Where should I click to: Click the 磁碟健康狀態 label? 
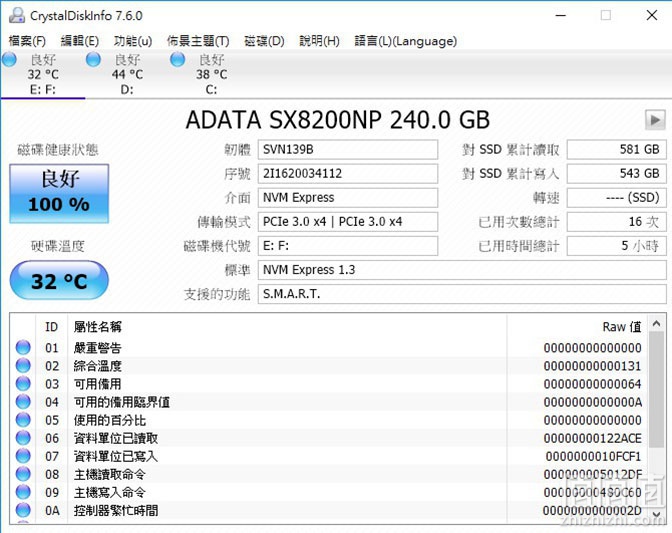(x=57, y=150)
